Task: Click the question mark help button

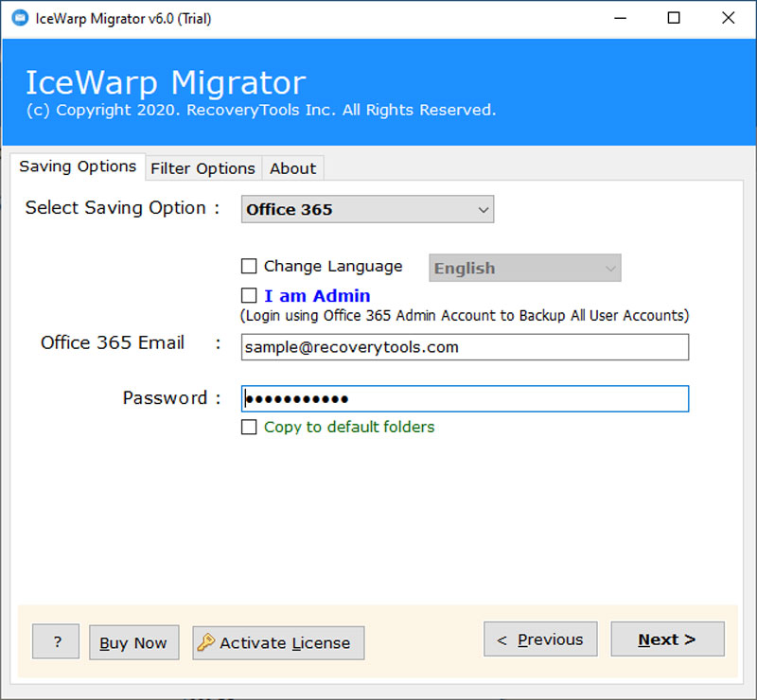Action: (x=56, y=641)
